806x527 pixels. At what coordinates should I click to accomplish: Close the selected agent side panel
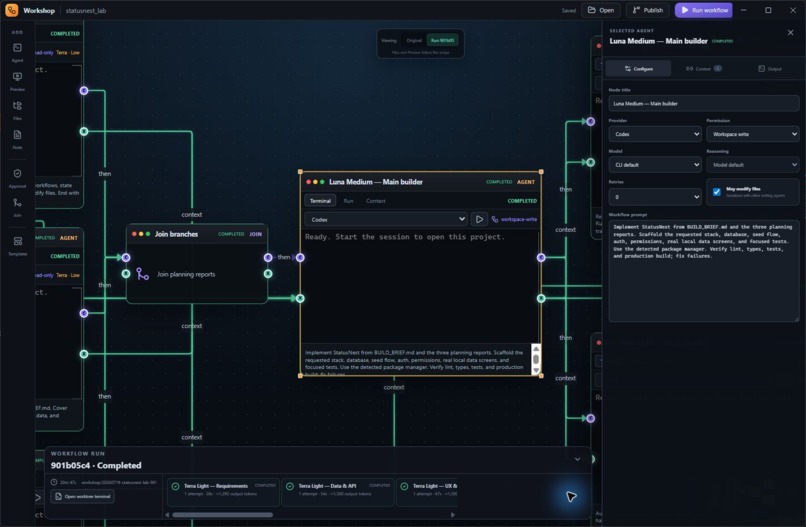pos(790,32)
